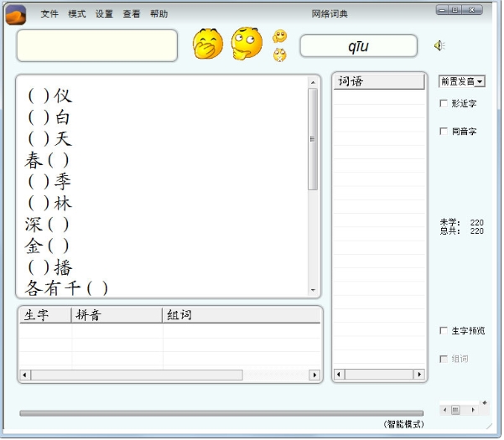The width and height of the screenshot is (504, 440).
Task: Select the line "春 ( )"
Action: [x=47, y=160]
